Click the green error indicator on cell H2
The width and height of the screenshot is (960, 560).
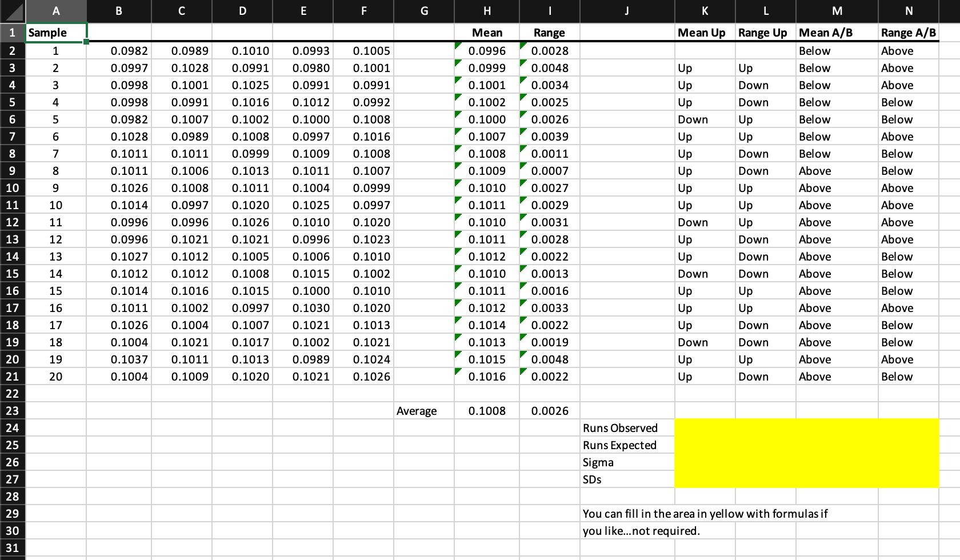458,45
